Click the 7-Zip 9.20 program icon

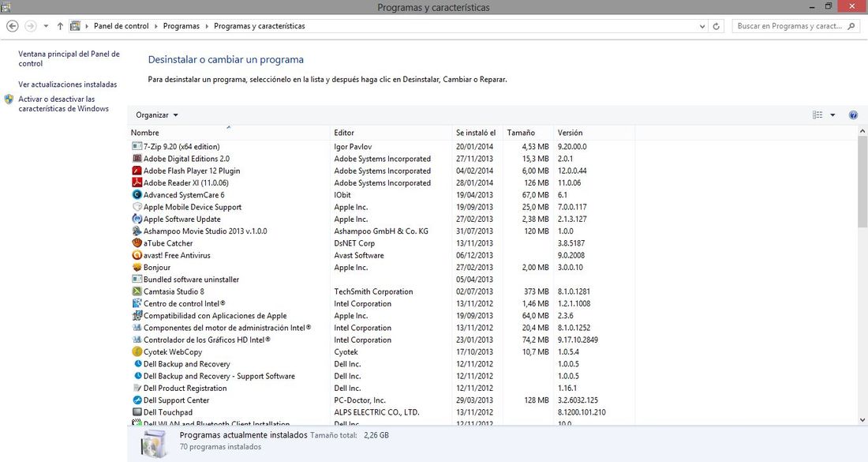click(x=137, y=146)
